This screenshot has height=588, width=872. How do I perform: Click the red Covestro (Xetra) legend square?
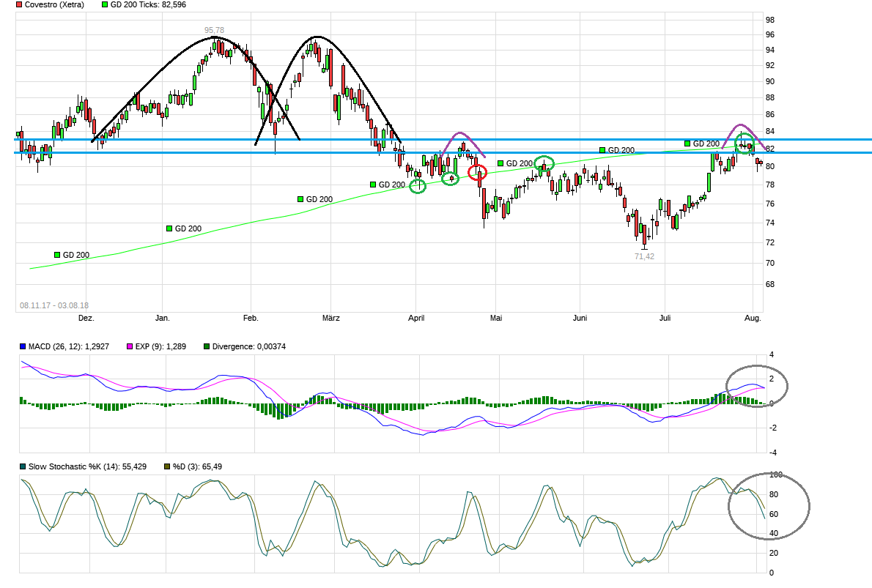[20, 5]
